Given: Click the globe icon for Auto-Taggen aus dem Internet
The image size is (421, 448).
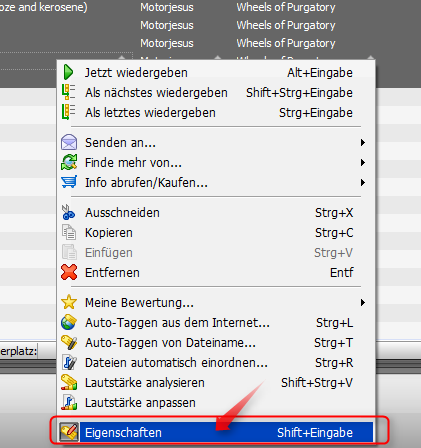Looking at the screenshot, I should [69, 322].
